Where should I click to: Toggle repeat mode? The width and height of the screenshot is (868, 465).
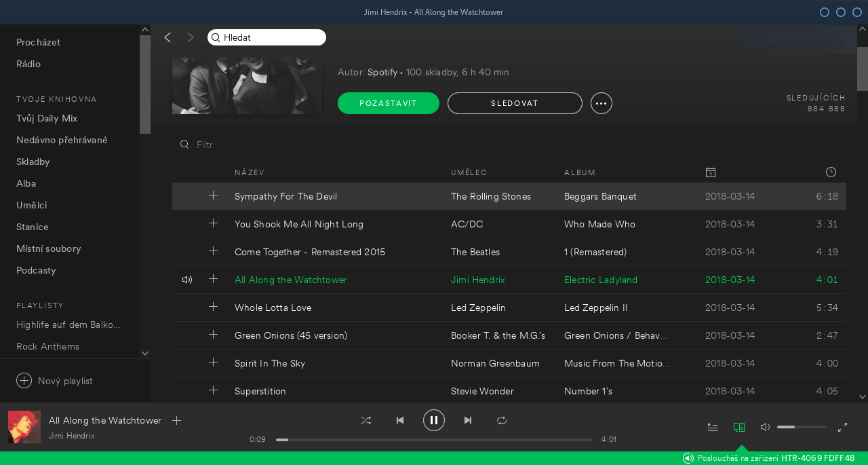[502, 420]
